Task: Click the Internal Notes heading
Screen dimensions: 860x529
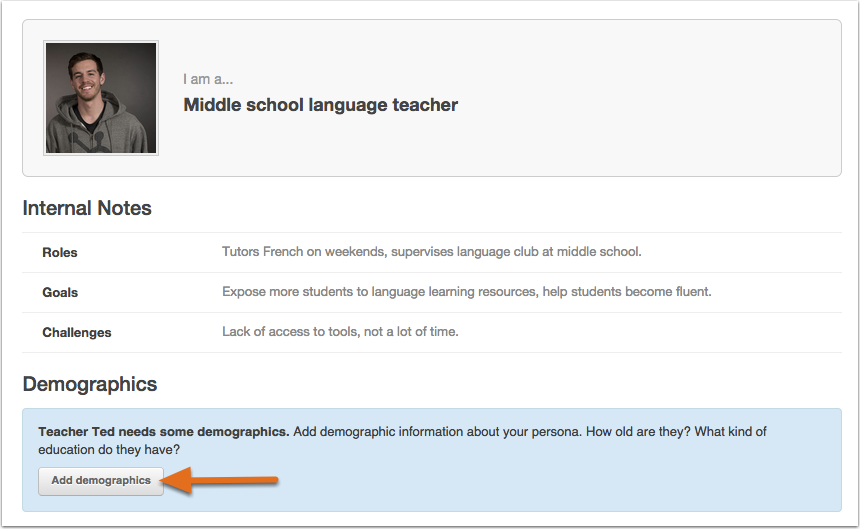Action: [x=87, y=209]
